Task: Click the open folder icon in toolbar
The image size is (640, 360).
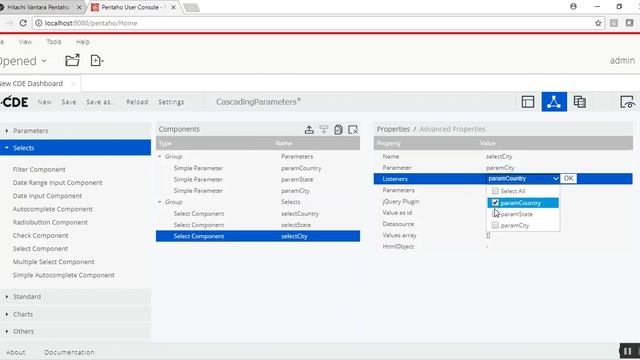Action: point(72,60)
